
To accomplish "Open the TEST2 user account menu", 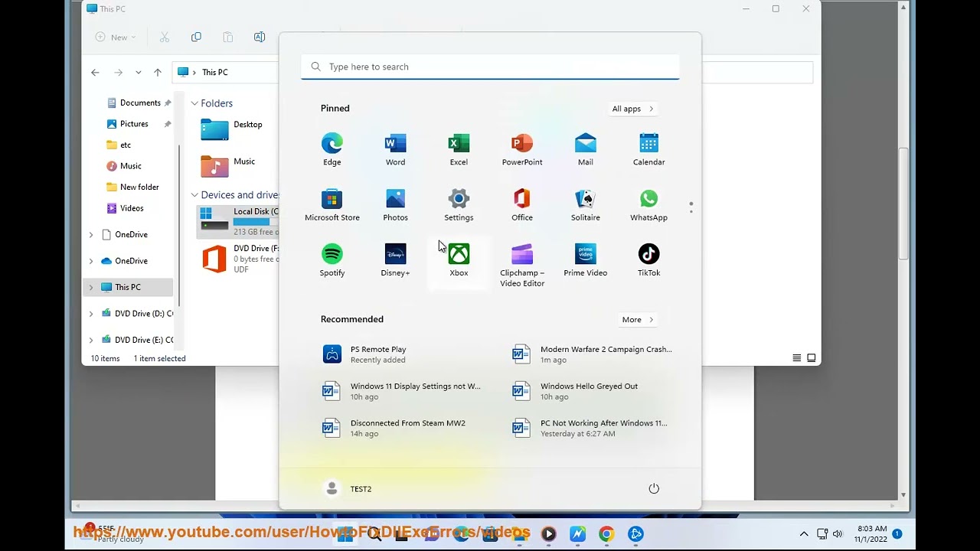I will [x=348, y=488].
